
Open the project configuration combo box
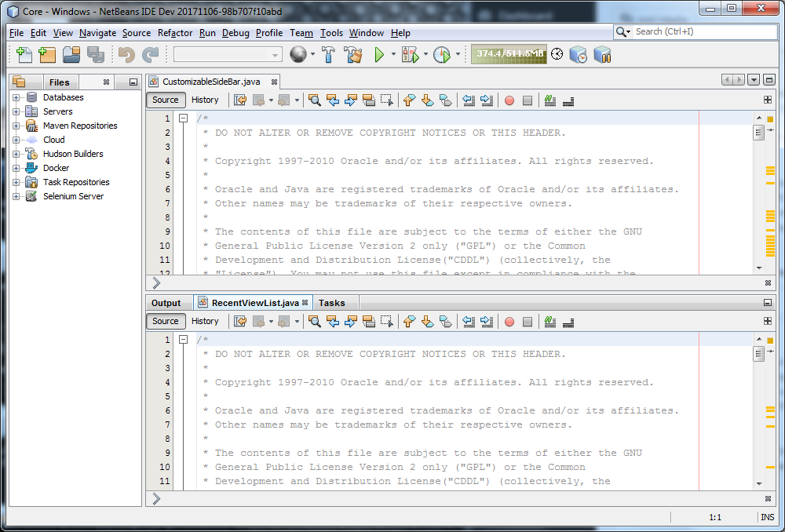click(228, 55)
